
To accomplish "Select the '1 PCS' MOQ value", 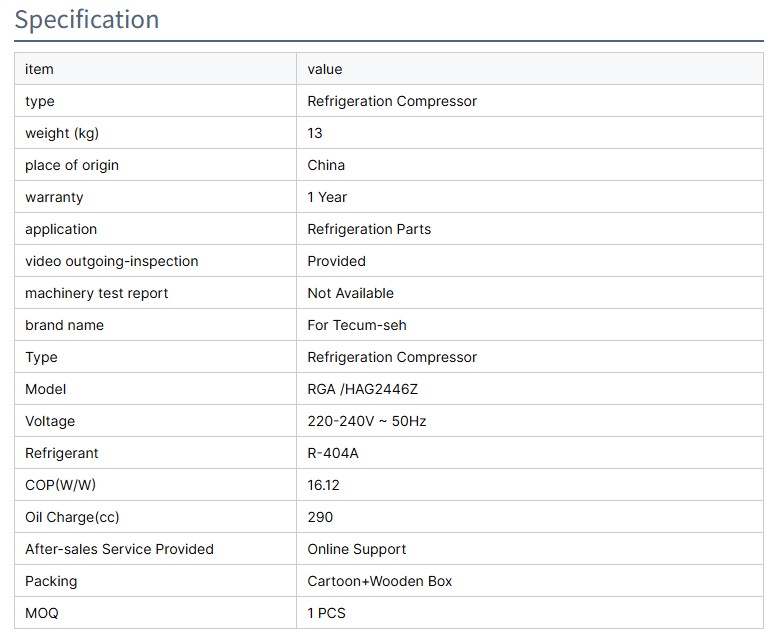I will [x=326, y=613].
